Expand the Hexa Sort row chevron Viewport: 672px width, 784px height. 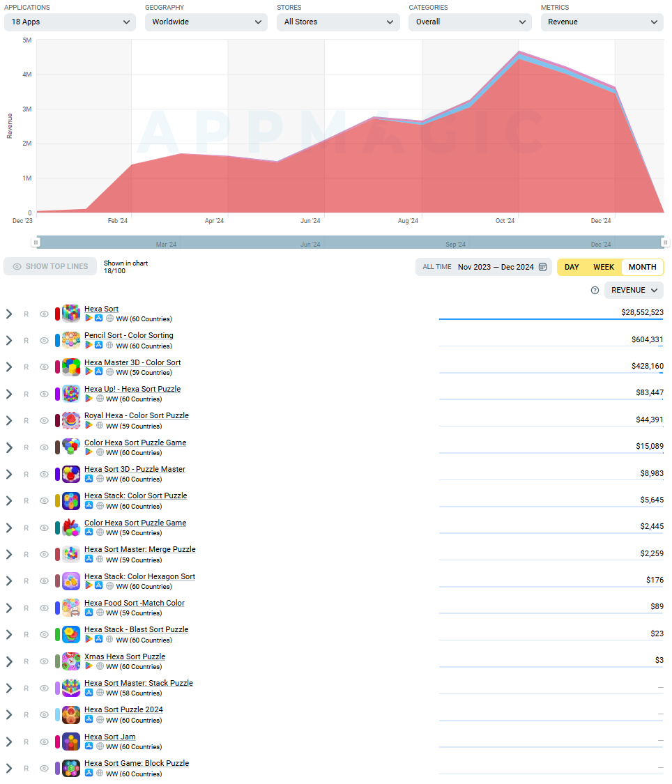pyautogui.click(x=9, y=314)
